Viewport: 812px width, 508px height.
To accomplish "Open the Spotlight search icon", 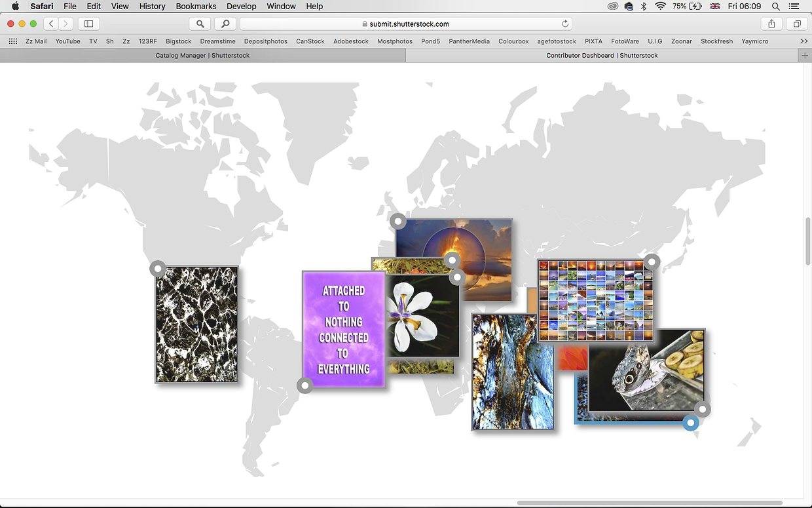I will click(775, 6).
